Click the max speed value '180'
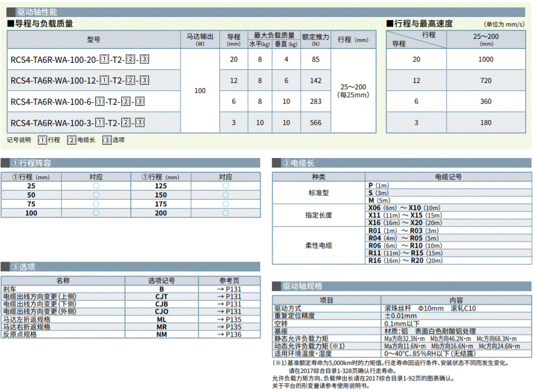 click(486, 123)
